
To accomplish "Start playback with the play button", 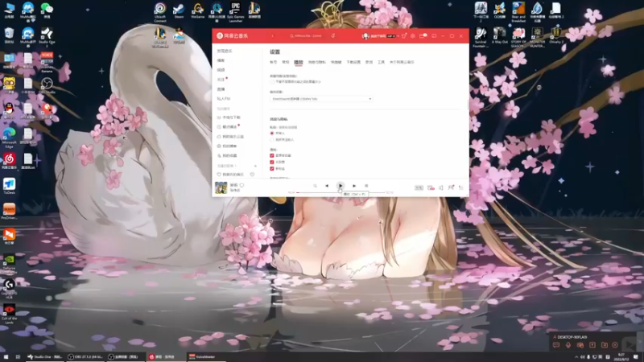I will [340, 186].
